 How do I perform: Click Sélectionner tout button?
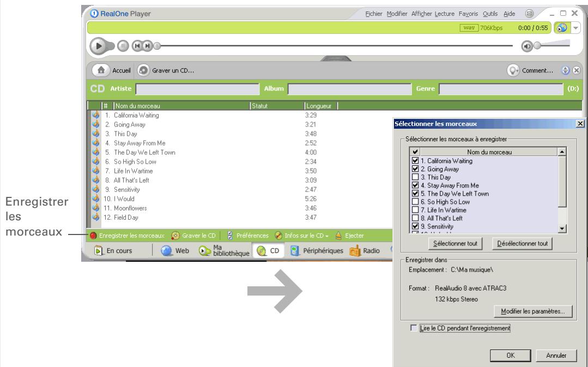tap(455, 244)
